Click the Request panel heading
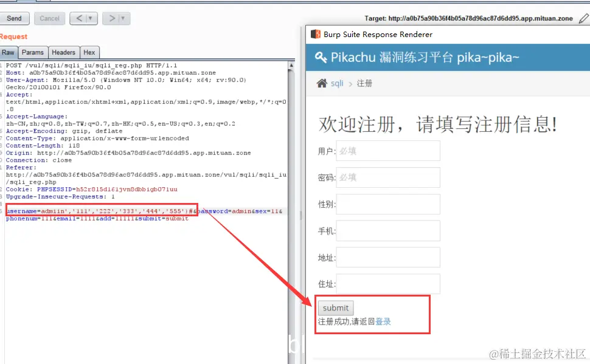Screen dimensions: 590x364 [x=13, y=36]
